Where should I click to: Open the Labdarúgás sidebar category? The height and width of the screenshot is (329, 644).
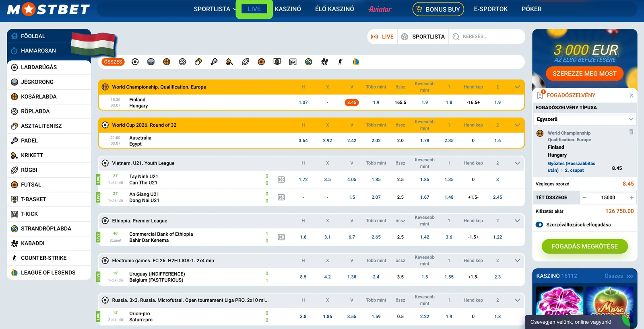(49, 67)
